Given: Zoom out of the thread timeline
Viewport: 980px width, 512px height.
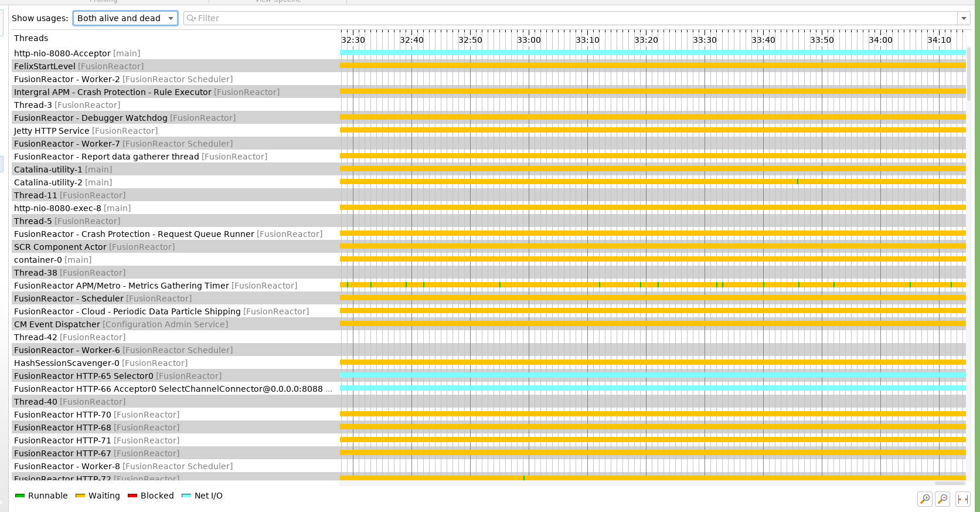Looking at the screenshot, I should [x=942, y=499].
